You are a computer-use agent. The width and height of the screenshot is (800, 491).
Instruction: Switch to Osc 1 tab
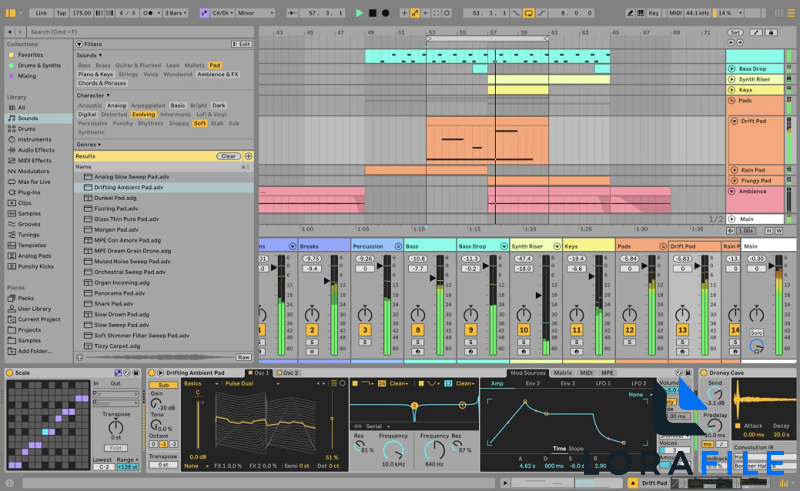tap(259, 373)
